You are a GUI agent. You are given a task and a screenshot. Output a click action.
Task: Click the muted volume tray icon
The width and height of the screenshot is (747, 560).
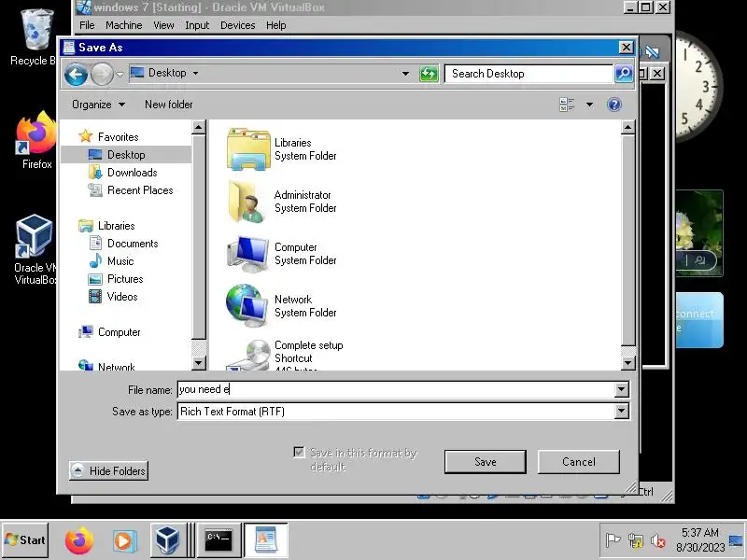point(658,540)
